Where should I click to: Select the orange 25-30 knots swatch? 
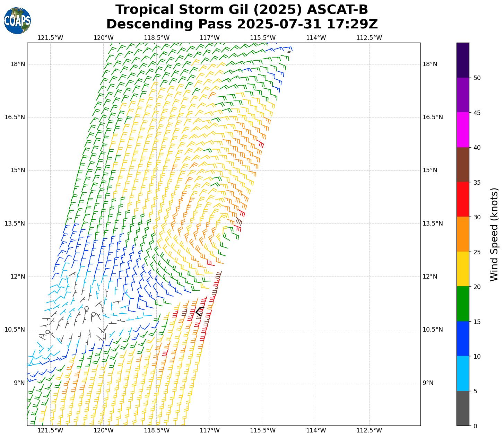462,234
